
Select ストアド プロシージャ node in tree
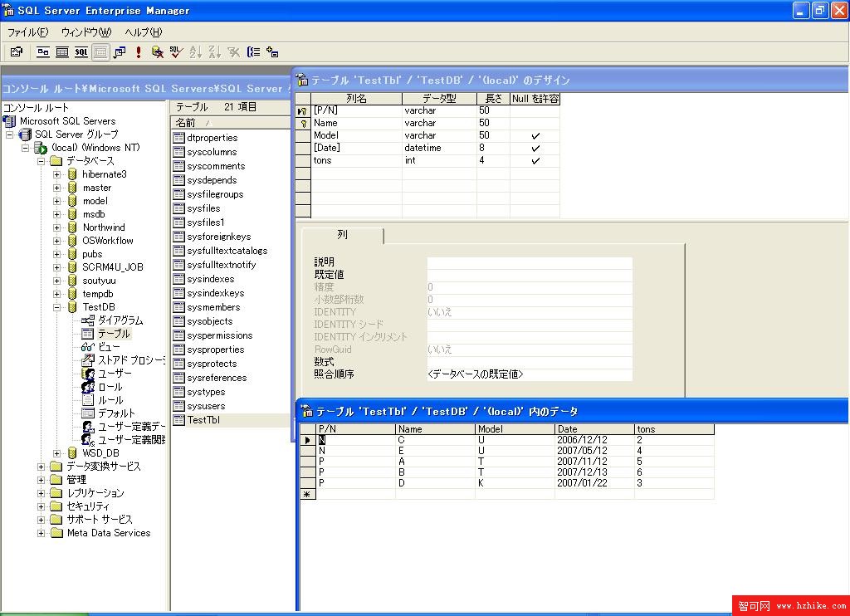point(131,360)
